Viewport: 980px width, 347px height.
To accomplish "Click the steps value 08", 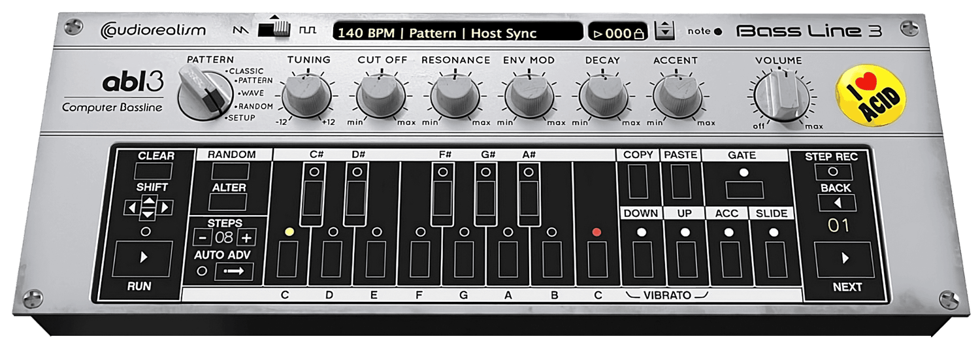I will (224, 237).
